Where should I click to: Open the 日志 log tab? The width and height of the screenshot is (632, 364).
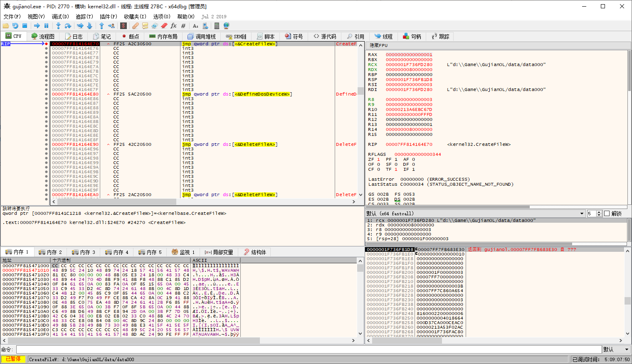pos(74,37)
